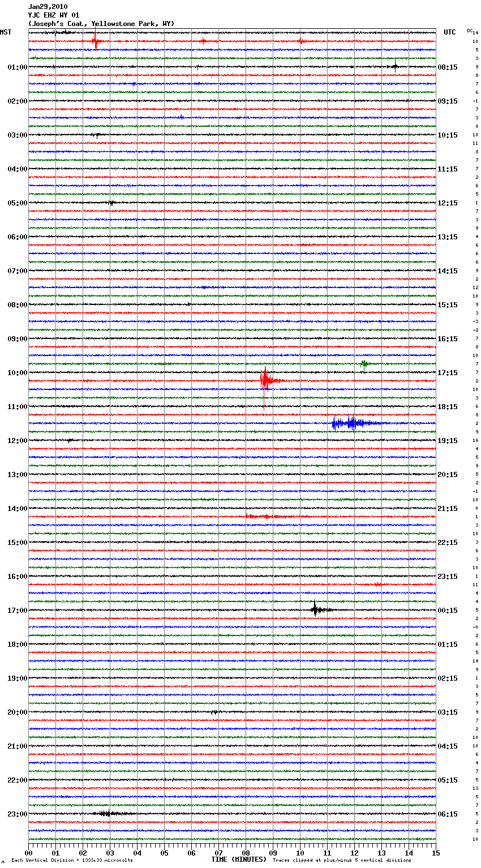This screenshot has width=481, height=868.
Task: Select the black spike on the 01:00 trace
Action: (395, 66)
